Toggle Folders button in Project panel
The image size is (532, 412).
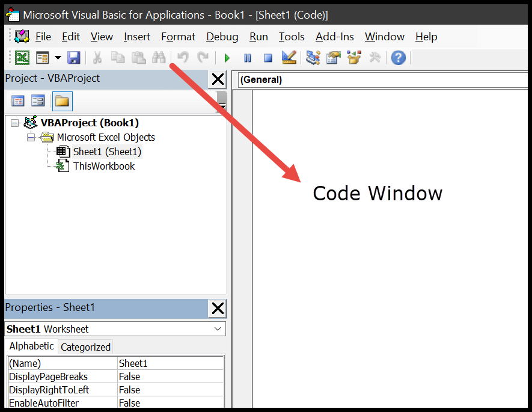tap(62, 101)
